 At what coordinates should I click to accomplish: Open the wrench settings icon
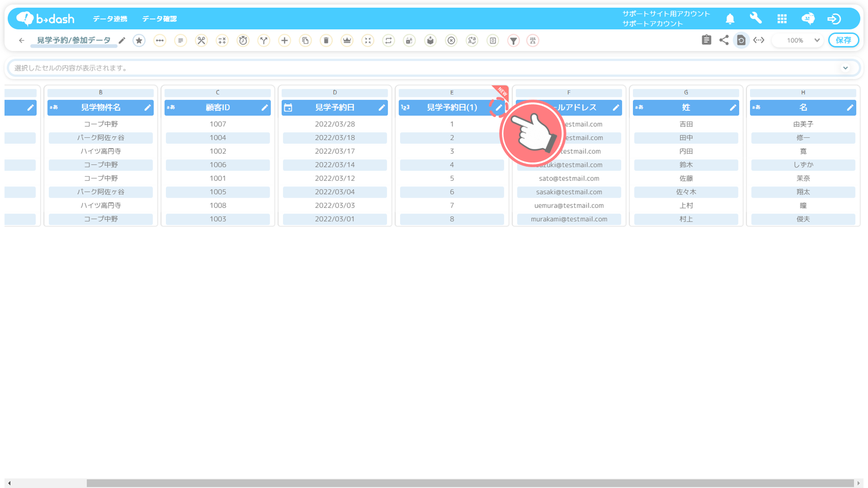coord(755,18)
